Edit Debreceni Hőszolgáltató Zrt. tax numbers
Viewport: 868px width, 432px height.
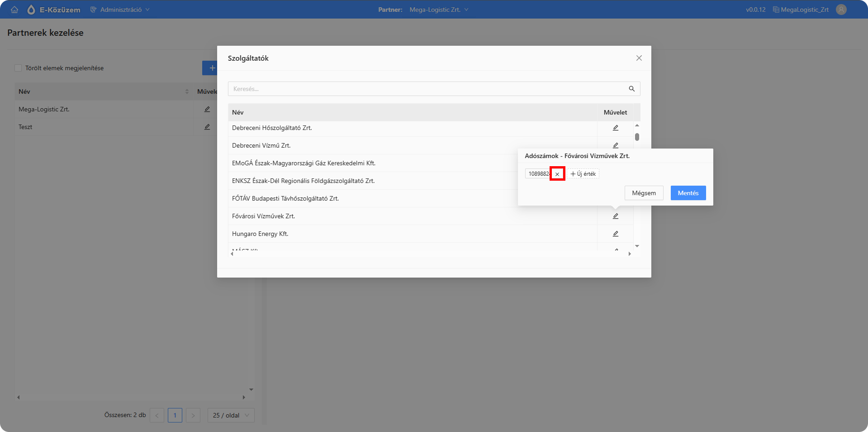click(616, 128)
